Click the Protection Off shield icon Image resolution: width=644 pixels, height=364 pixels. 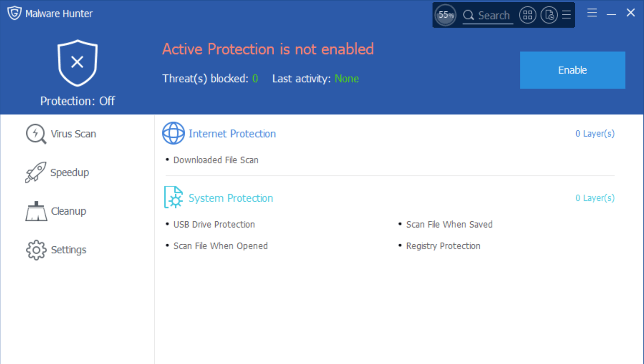pos(77,63)
